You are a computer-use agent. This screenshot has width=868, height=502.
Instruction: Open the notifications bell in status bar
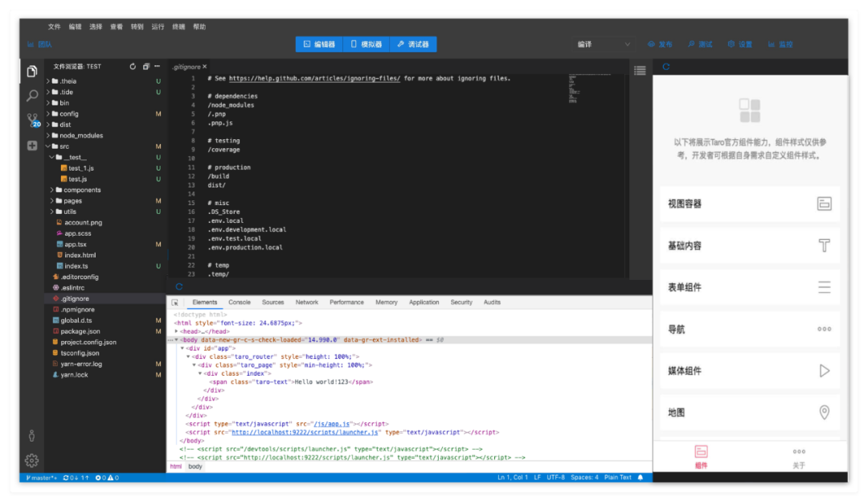[641, 478]
